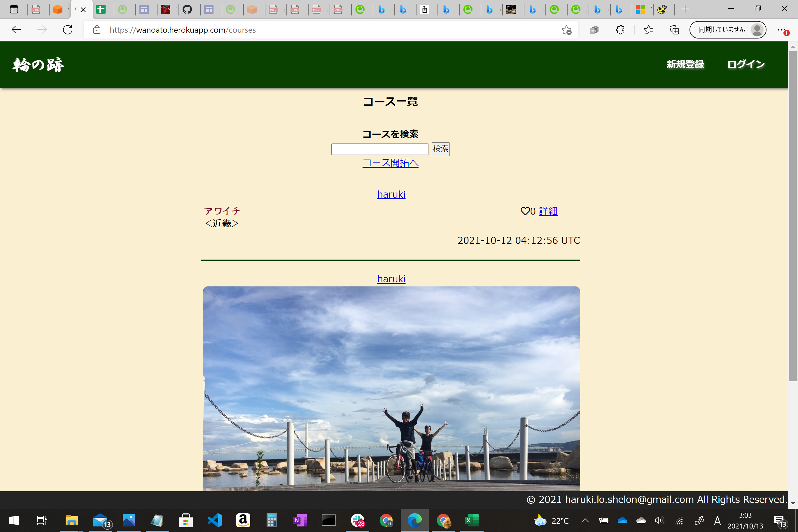This screenshot has width=798, height=532.
Task: Refresh the current page in the browser
Action: pyautogui.click(x=67, y=29)
